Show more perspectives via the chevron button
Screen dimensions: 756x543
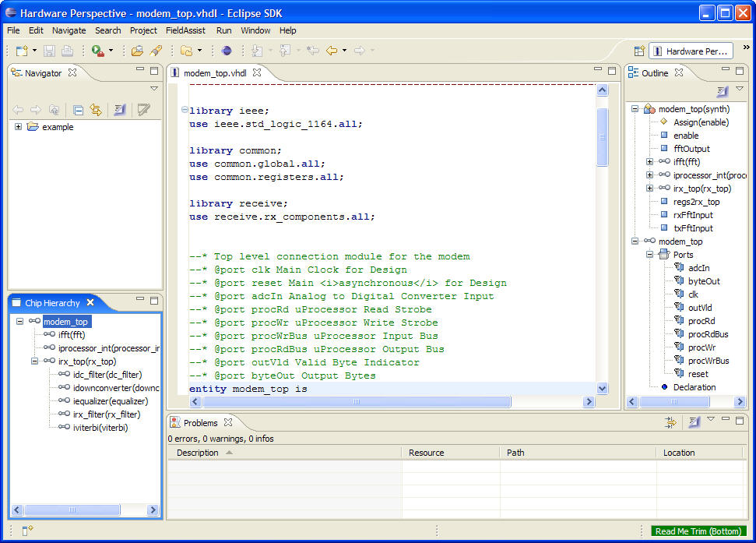pos(747,48)
